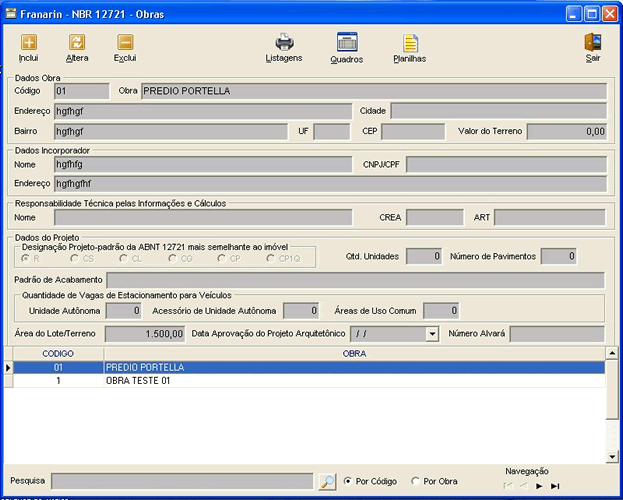Screen dimensions: 623x500
Task: Click the Sair exit door icon
Action: (x=592, y=42)
